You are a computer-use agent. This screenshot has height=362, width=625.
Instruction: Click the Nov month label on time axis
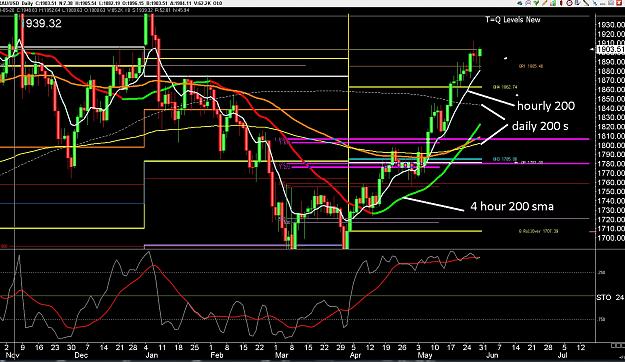(x=12, y=355)
